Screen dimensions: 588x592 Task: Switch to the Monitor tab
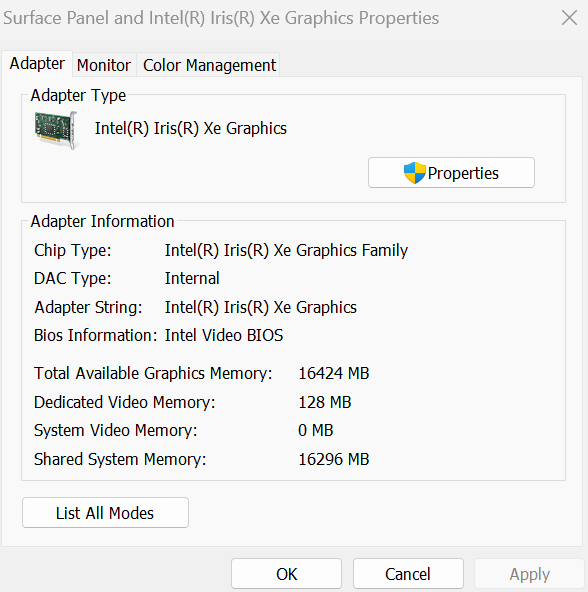[104, 65]
